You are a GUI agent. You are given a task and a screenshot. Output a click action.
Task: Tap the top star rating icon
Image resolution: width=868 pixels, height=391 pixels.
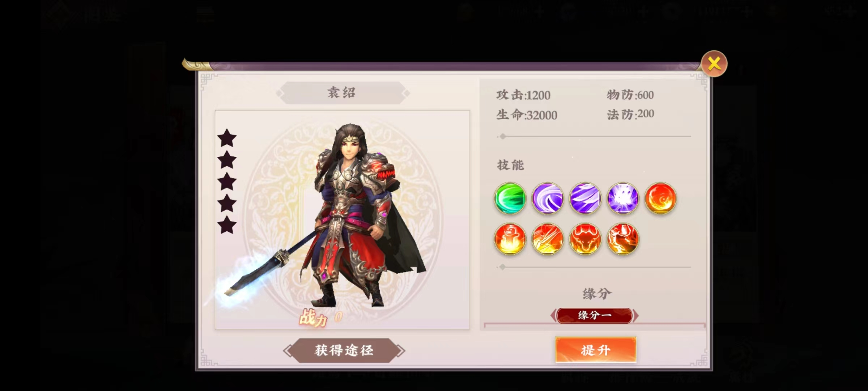pyautogui.click(x=227, y=138)
